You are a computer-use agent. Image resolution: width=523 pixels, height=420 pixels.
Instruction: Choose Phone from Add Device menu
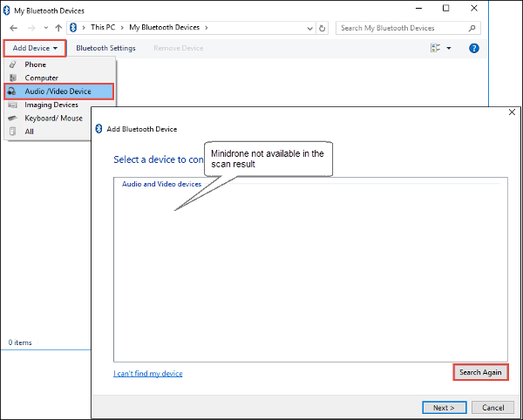coord(36,64)
